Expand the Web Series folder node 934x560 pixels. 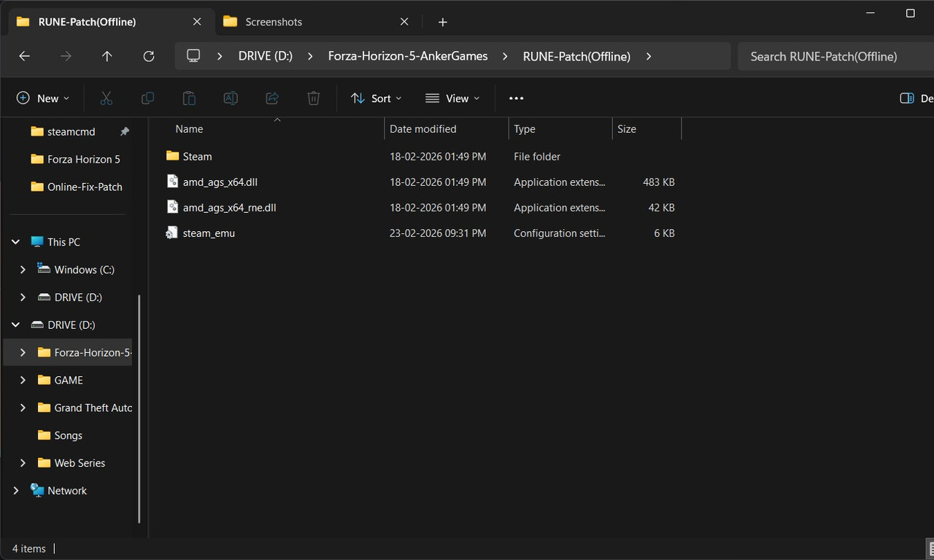click(x=23, y=463)
